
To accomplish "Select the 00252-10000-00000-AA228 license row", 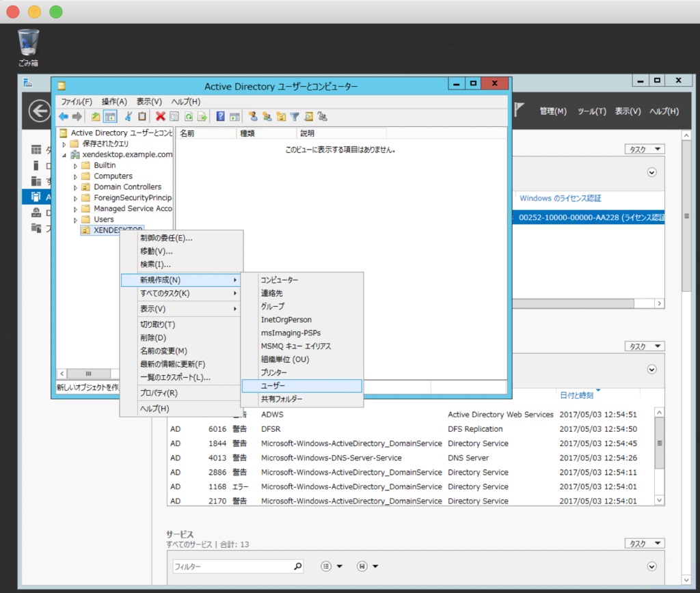I will pyautogui.click(x=589, y=218).
